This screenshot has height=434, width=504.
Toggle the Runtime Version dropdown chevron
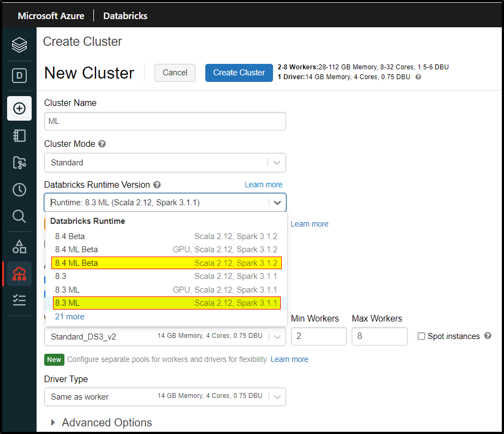(277, 203)
